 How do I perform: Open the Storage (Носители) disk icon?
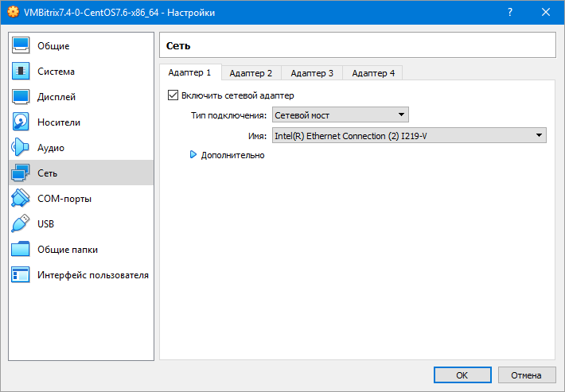coord(21,122)
